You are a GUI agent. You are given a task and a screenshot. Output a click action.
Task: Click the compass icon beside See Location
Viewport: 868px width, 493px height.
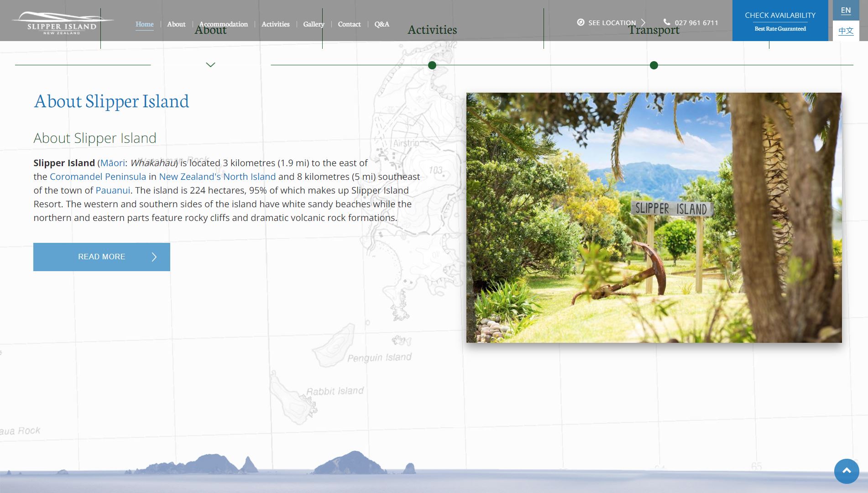pyautogui.click(x=580, y=22)
